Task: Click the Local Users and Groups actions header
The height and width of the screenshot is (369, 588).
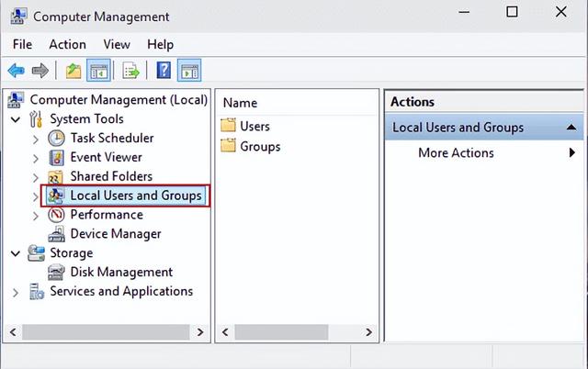Action: [484, 128]
